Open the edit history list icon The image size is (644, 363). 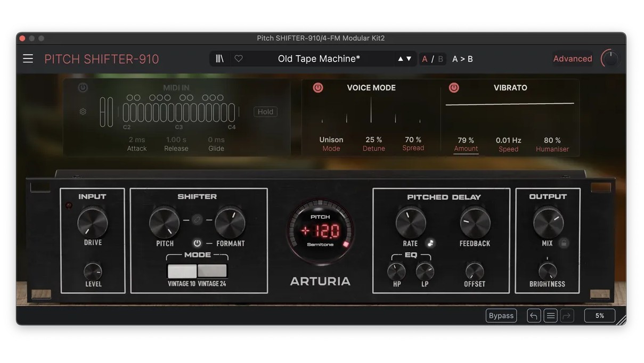pyautogui.click(x=551, y=316)
